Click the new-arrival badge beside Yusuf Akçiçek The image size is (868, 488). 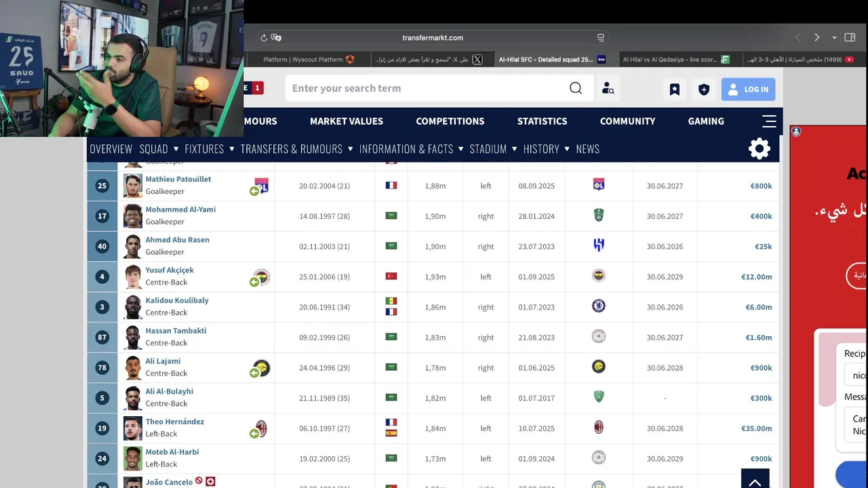tap(254, 282)
